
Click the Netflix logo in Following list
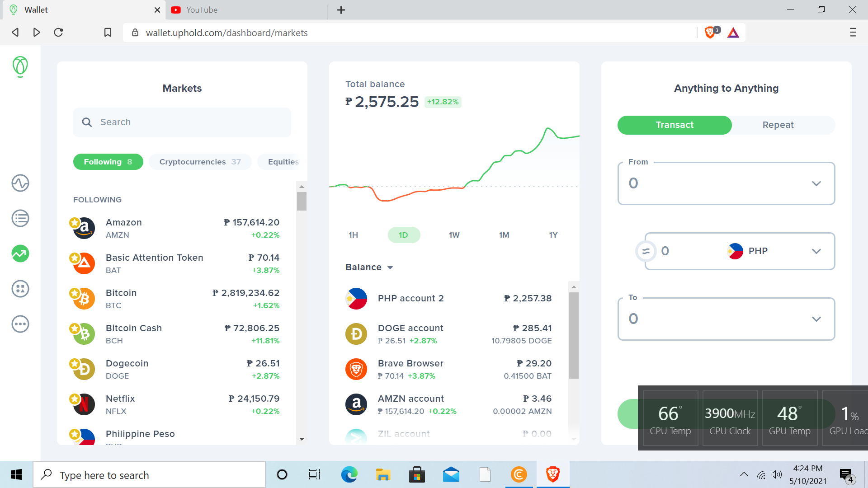click(84, 404)
